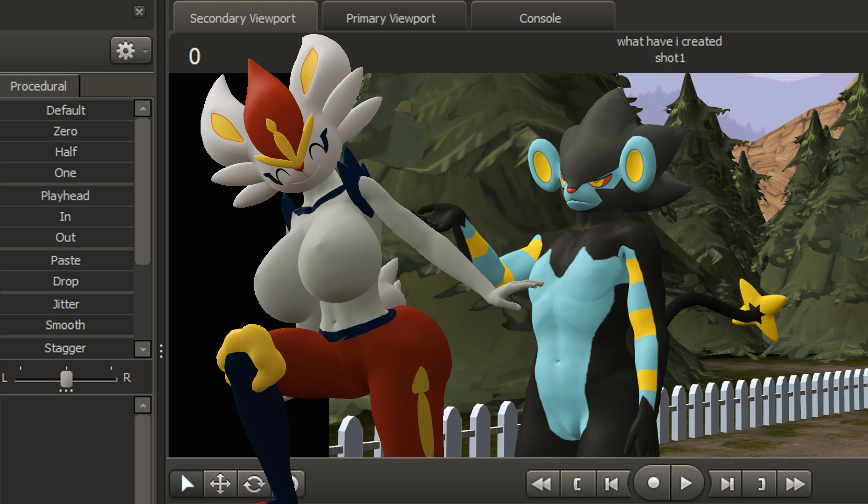
Task: Open the gear button's dropdown arrow
Action: point(146,50)
